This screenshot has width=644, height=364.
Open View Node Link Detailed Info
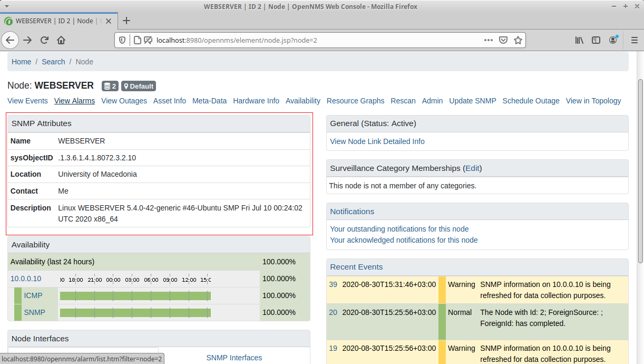pos(377,141)
